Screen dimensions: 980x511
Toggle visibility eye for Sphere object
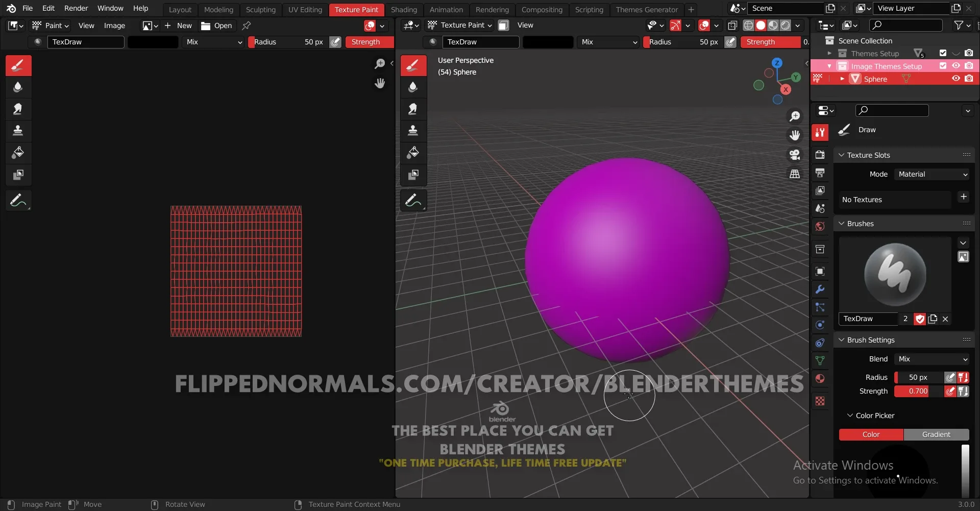coord(956,79)
